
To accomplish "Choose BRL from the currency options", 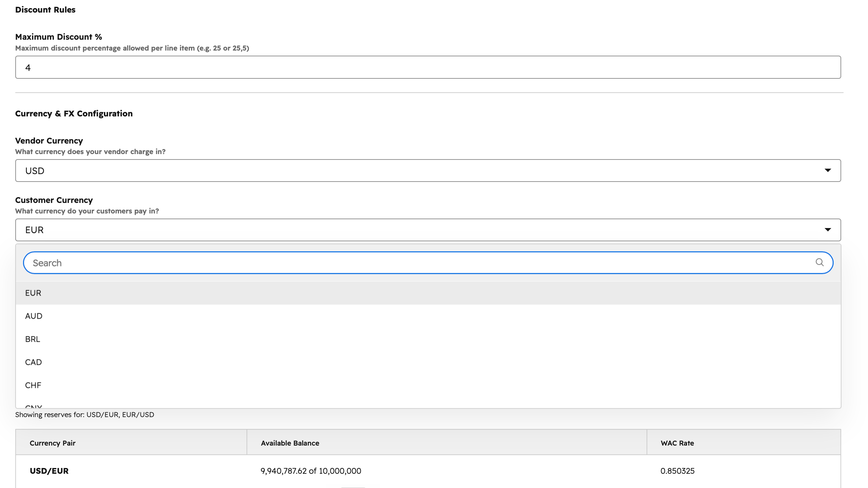I will coord(428,339).
